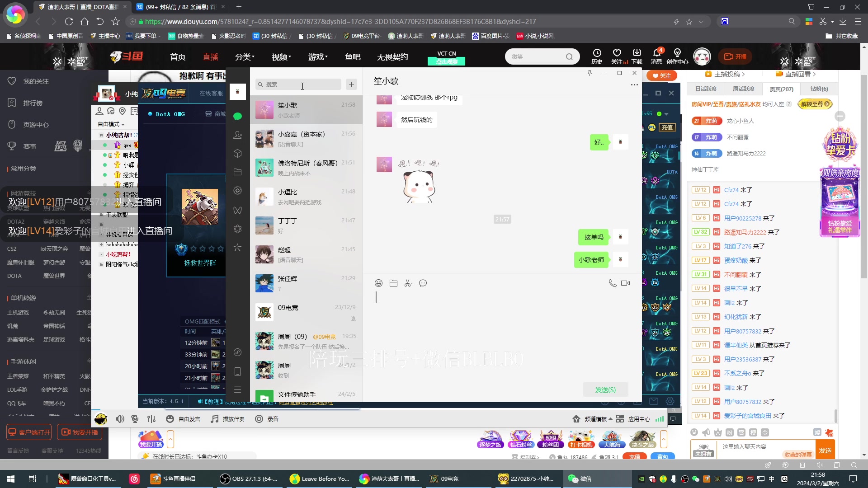The image size is (868, 488).
Task: Expand left gift bar arrow near 我要开播
Action: (x=170, y=439)
